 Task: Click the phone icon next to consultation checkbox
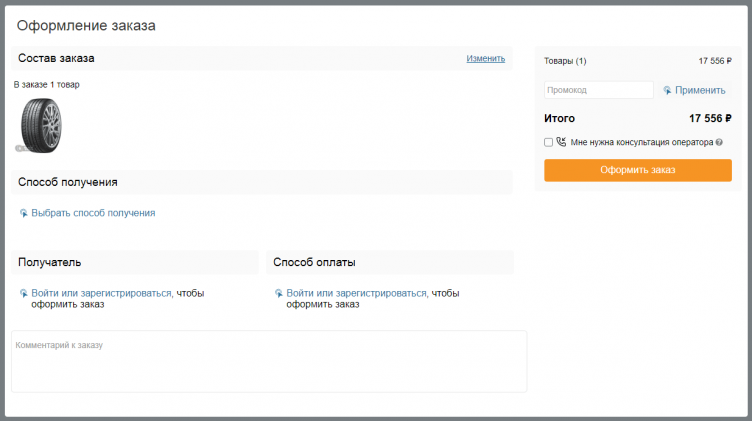tap(561, 142)
